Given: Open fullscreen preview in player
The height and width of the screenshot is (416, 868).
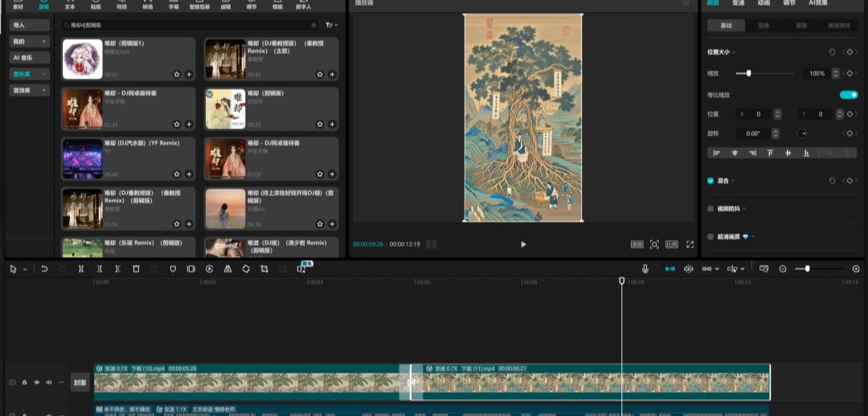Looking at the screenshot, I should pos(690,244).
